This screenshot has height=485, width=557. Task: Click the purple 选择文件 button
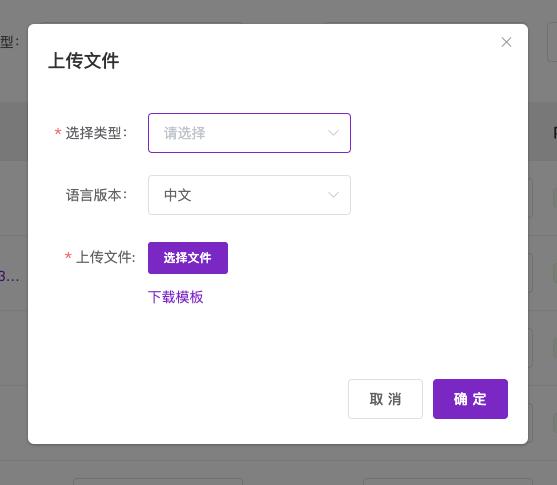[x=188, y=258]
